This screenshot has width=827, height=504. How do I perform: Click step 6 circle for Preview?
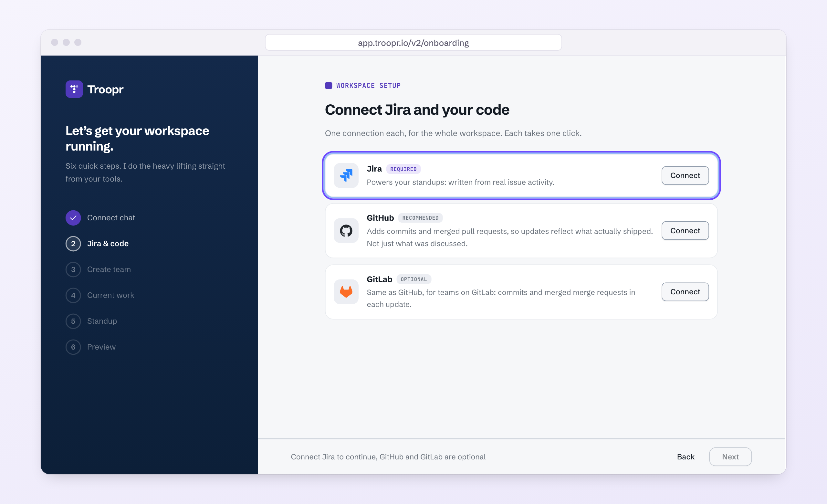point(73,347)
